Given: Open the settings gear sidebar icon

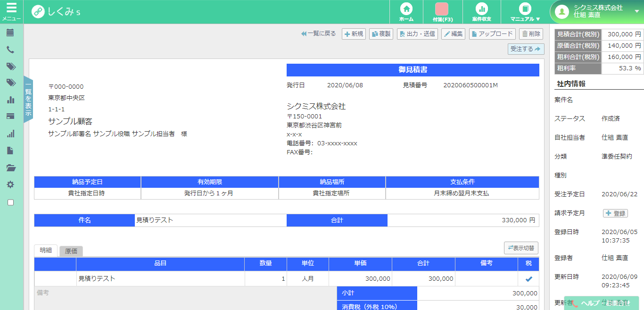Looking at the screenshot, I should [10, 184].
